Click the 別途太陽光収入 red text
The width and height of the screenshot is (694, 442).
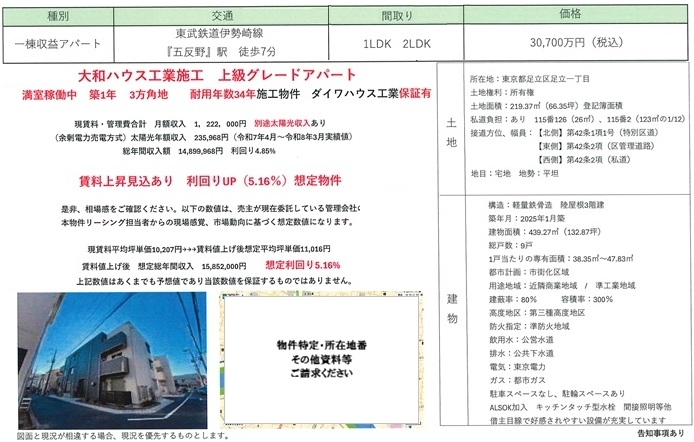[x=282, y=123]
